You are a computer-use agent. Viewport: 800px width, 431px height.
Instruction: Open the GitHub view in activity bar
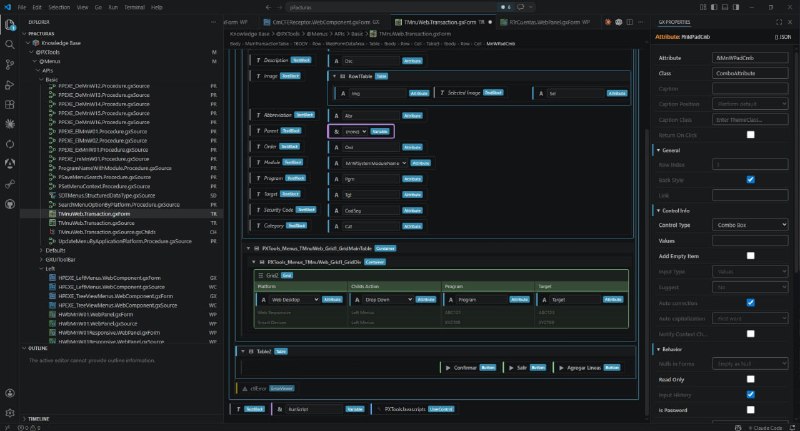tap(10, 204)
